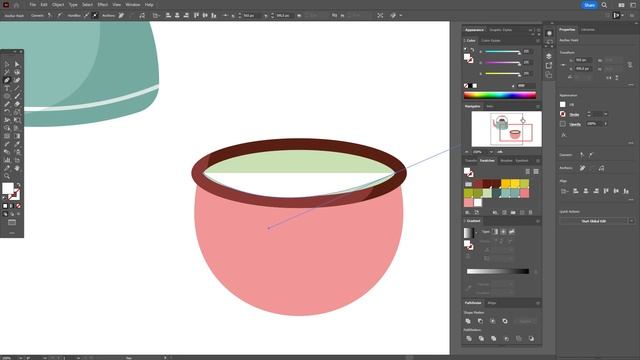Click the None swatch in Color panel
The height and width of the screenshot is (360, 640).
click(466, 86)
